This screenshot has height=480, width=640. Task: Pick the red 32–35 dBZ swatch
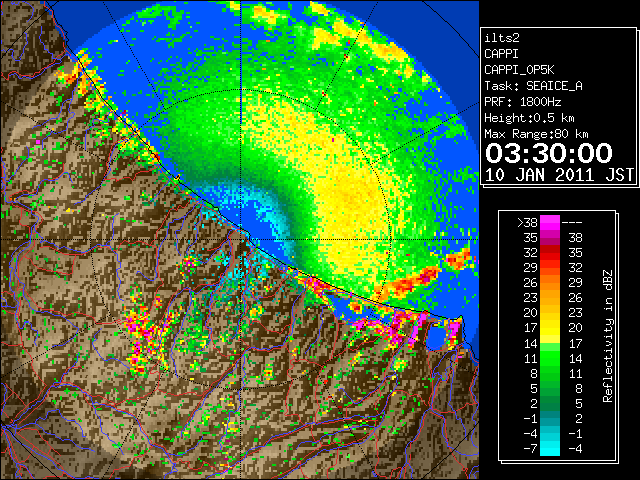pyautogui.click(x=550, y=253)
